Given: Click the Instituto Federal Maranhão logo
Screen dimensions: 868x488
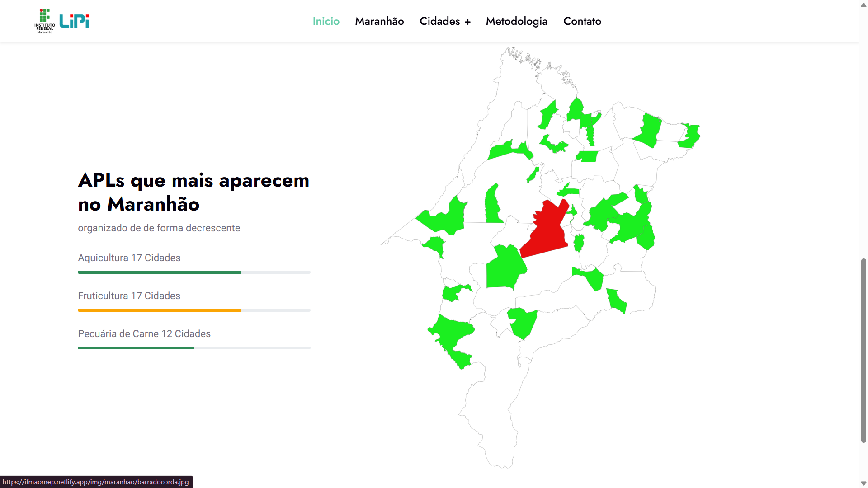Looking at the screenshot, I should click(44, 21).
